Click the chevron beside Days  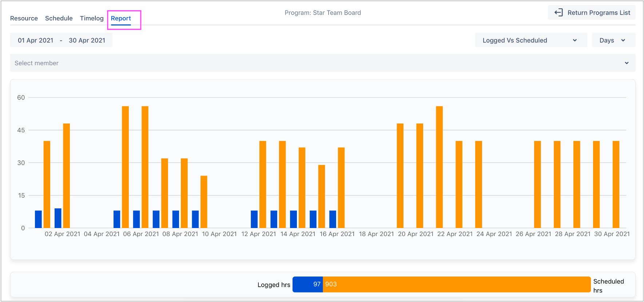(x=623, y=40)
